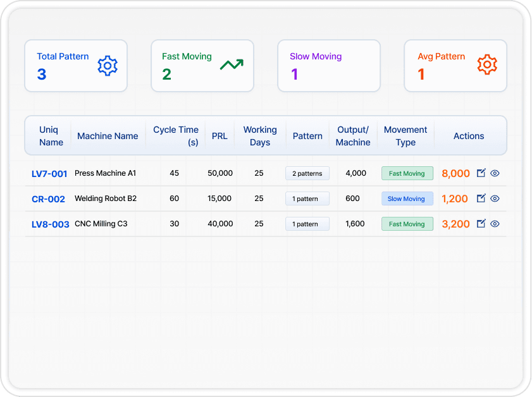The image size is (532, 397).
Task: Click the PRL value 50,000
Action: 220,173
